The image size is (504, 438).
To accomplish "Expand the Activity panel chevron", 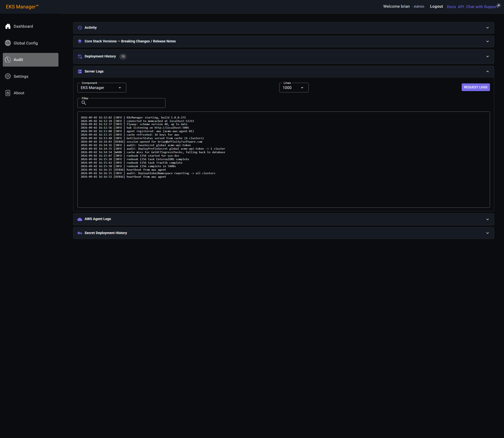I will (487, 28).
